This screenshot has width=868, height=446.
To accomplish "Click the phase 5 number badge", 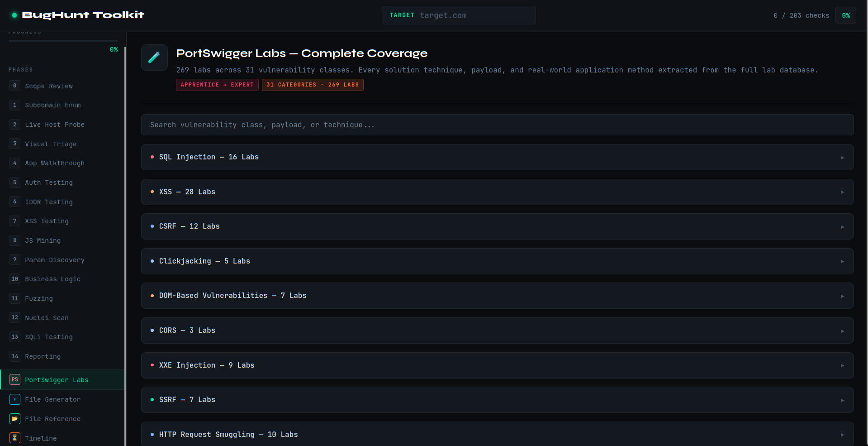I will pyautogui.click(x=15, y=182).
